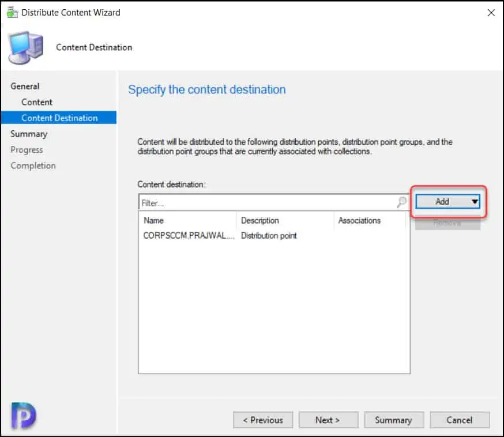Jump to the Summary wizard step
This screenshot has height=437, width=504.
(x=29, y=134)
